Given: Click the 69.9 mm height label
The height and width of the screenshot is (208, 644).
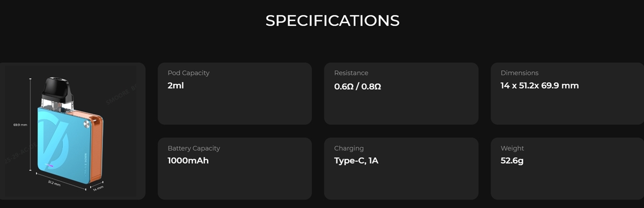Looking at the screenshot, I should tap(20, 125).
